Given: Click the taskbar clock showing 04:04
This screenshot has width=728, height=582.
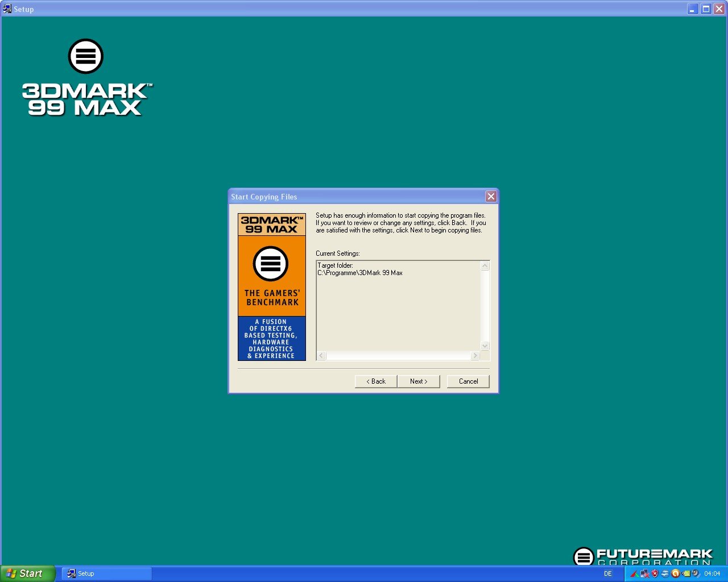Looking at the screenshot, I should pyautogui.click(x=712, y=573).
